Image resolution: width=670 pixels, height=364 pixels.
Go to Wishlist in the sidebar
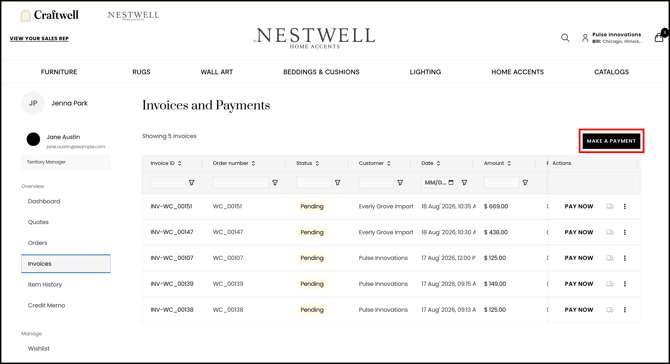click(x=39, y=349)
